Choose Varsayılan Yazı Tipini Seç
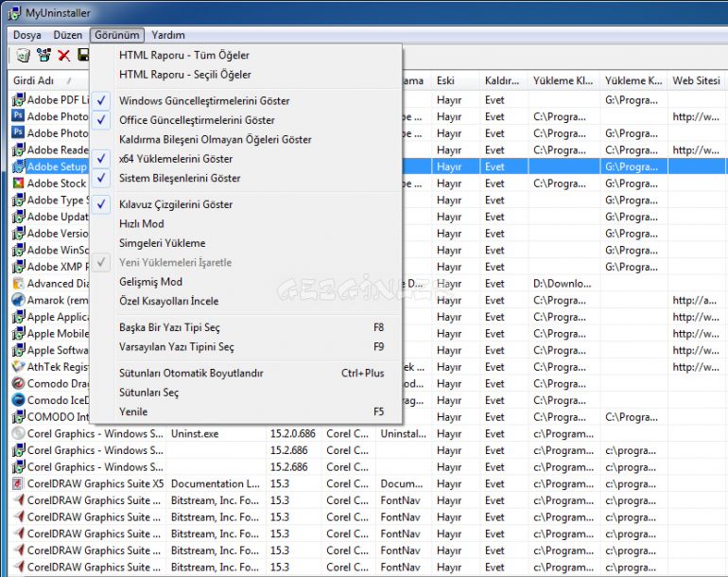 pyautogui.click(x=246, y=346)
